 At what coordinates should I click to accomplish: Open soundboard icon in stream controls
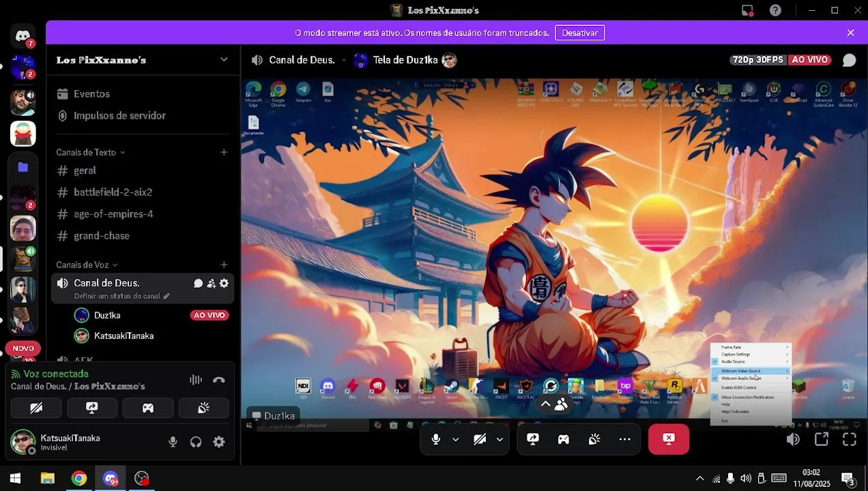594,439
